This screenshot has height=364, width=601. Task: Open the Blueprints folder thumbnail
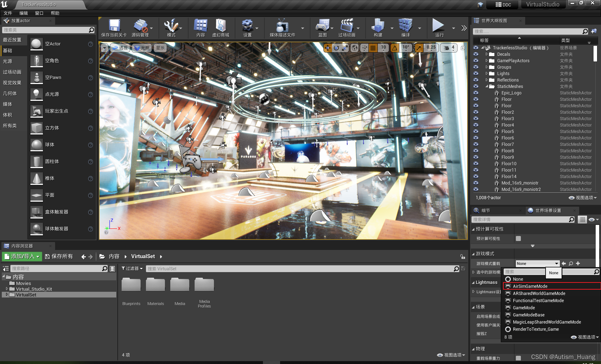tap(131, 285)
